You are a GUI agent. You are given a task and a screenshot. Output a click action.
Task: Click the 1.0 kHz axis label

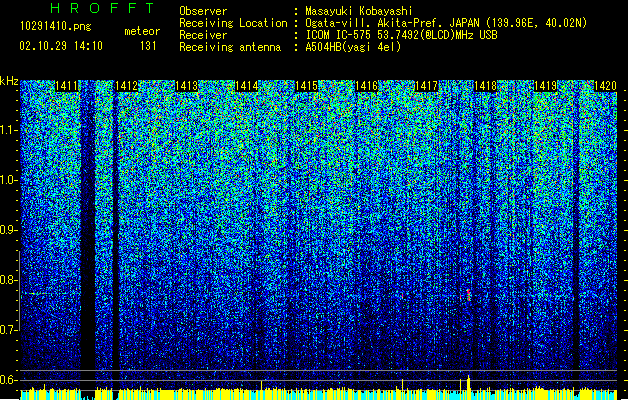pos(8,180)
